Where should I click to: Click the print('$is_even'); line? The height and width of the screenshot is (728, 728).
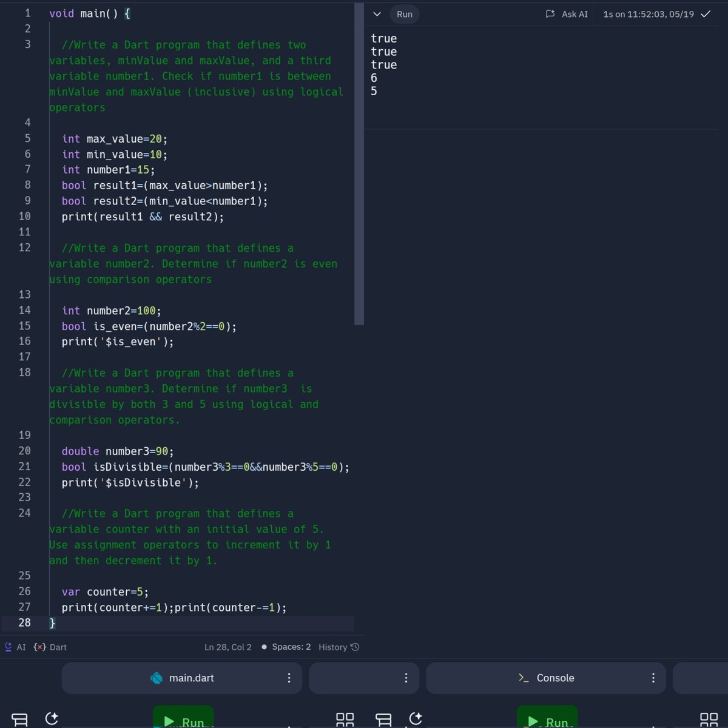pos(118,342)
